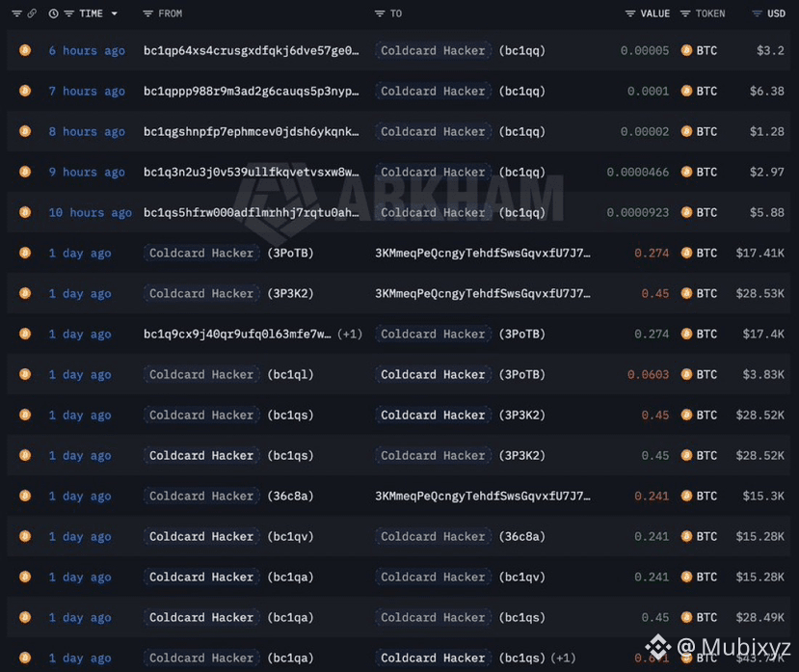This screenshot has width=799, height=672.
Task: Open the TOKEN column filter
Action: [x=685, y=13]
